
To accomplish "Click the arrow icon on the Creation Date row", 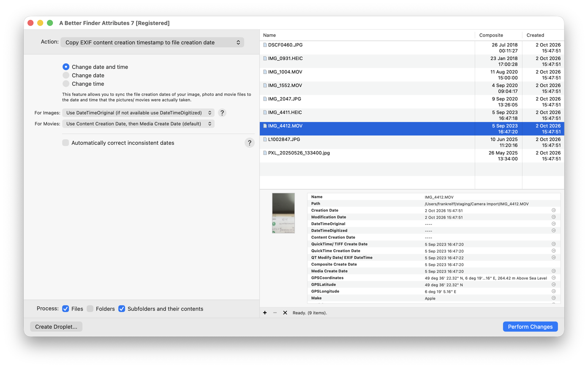I will coord(553,210).
